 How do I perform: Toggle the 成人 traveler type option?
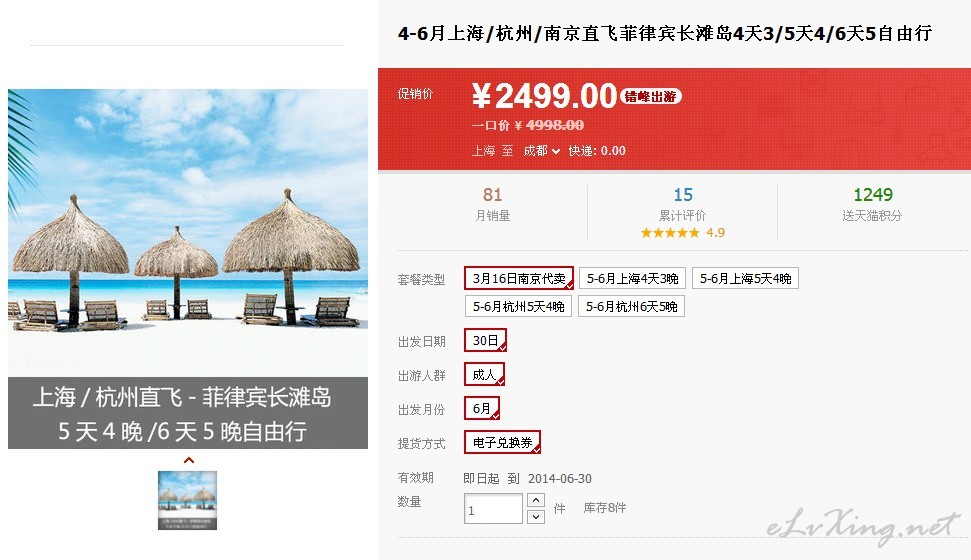click(x=484, y=374)
